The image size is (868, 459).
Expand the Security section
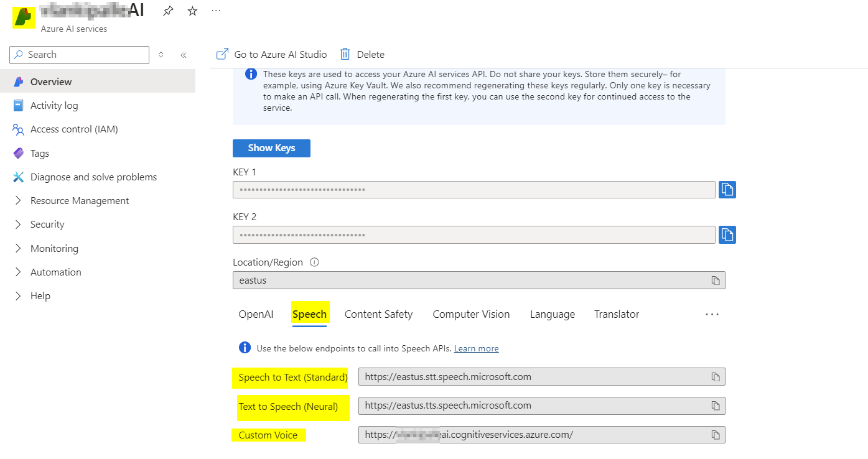19,225
